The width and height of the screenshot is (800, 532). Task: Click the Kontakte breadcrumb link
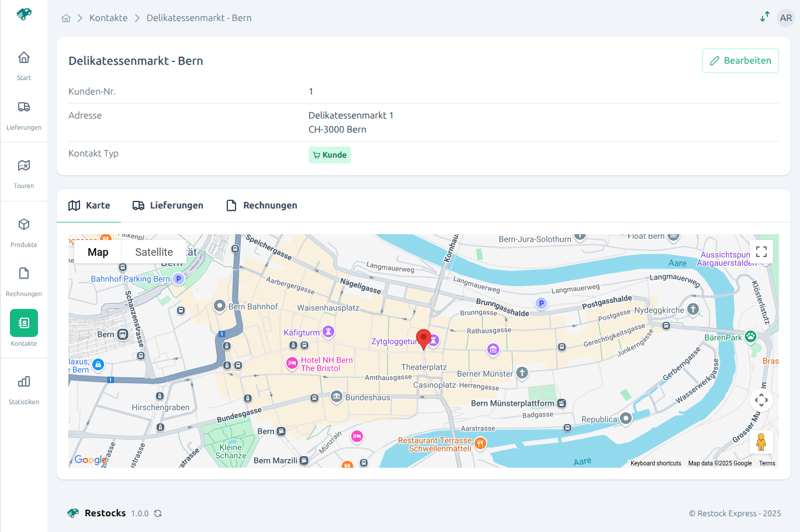coord(108,18)
